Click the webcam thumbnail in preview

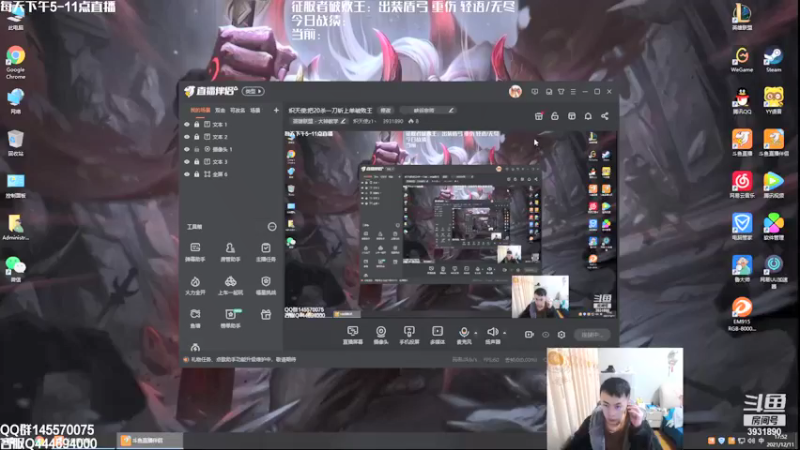[540, 297]
